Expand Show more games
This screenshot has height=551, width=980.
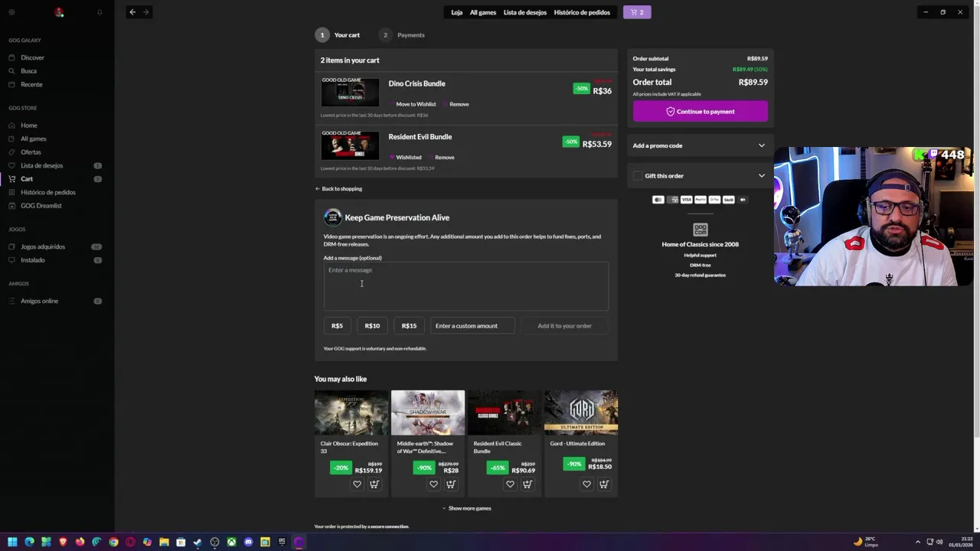click(x=466, y=508)
